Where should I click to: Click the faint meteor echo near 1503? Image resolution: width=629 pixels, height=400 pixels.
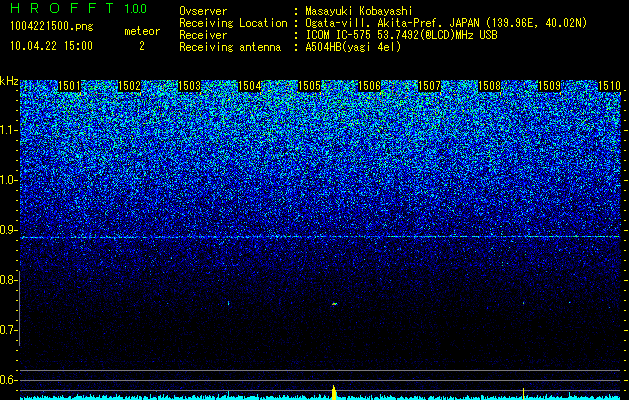[x=228, y=303]
